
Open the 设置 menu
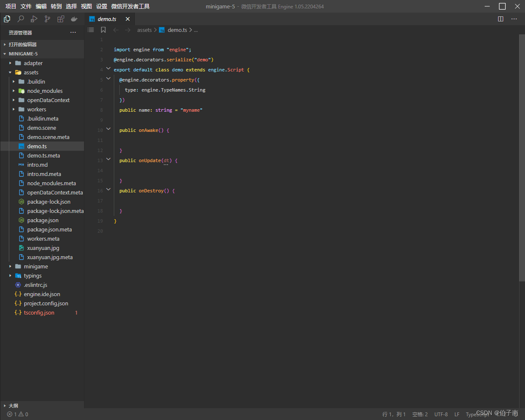point(102,6)
